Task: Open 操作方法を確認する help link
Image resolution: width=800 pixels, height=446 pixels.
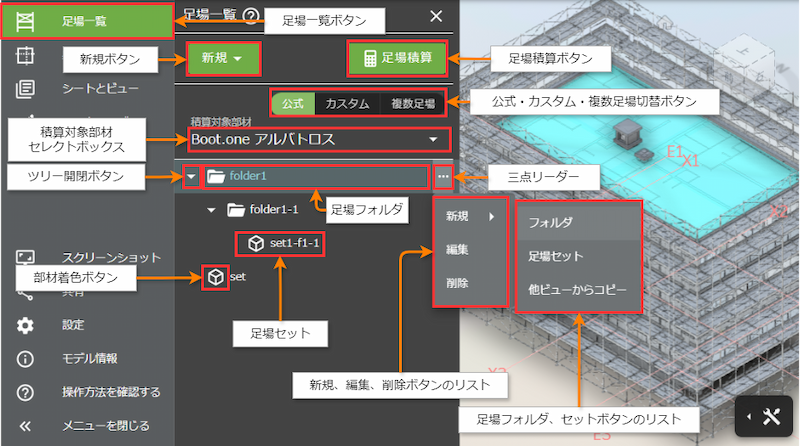Action: pos(111,392)
